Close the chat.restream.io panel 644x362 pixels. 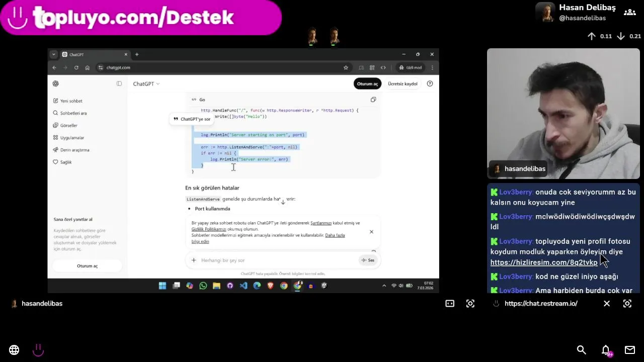(x=607, y=304)
